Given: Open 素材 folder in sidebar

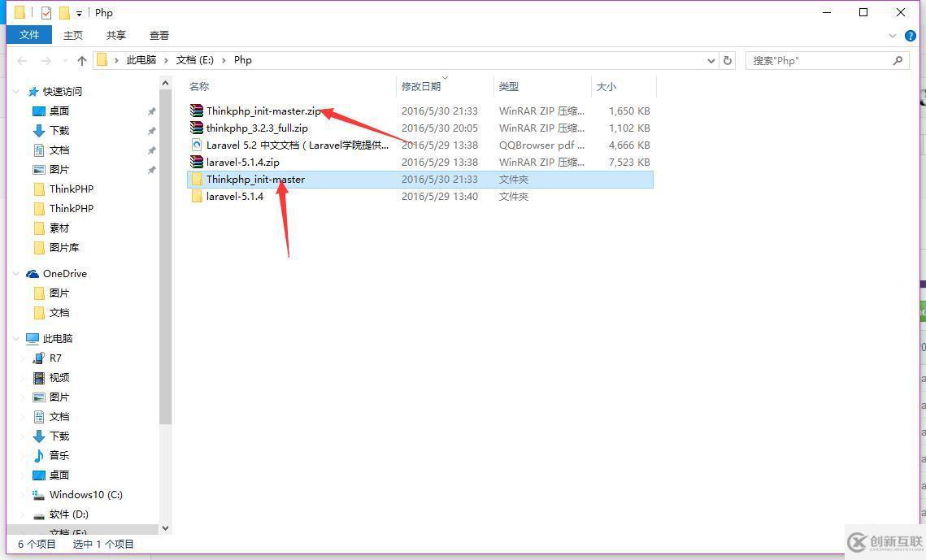Looking at the screenshot, I should pyautogui.click(x=59, y=228).
